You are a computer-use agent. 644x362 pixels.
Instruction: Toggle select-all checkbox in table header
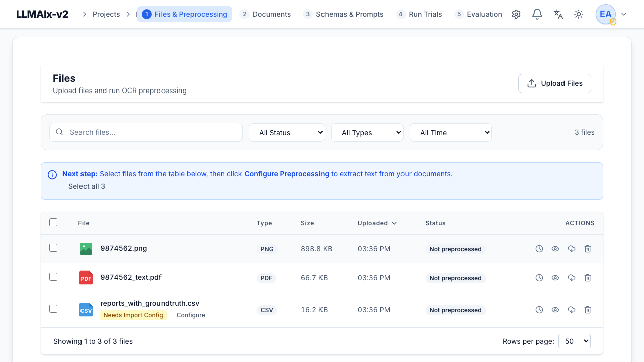pyautogui.click(x=53, y=222)
